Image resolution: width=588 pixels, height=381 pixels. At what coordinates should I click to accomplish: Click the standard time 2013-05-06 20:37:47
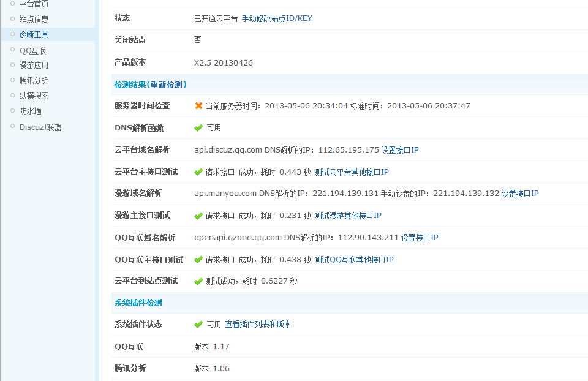tap(429, 106)
